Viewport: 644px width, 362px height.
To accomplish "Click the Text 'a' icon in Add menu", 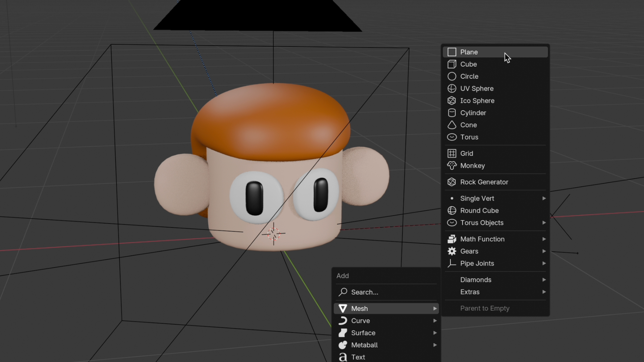I will (343, 357).
